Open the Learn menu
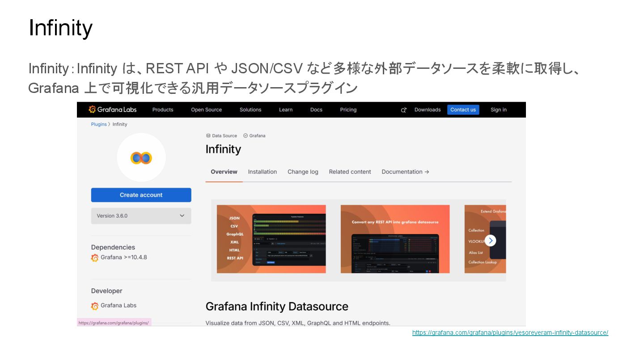Image resolution: width=644 pixels, height=362 pixels. pyautogui.click(x=286, y=109)
